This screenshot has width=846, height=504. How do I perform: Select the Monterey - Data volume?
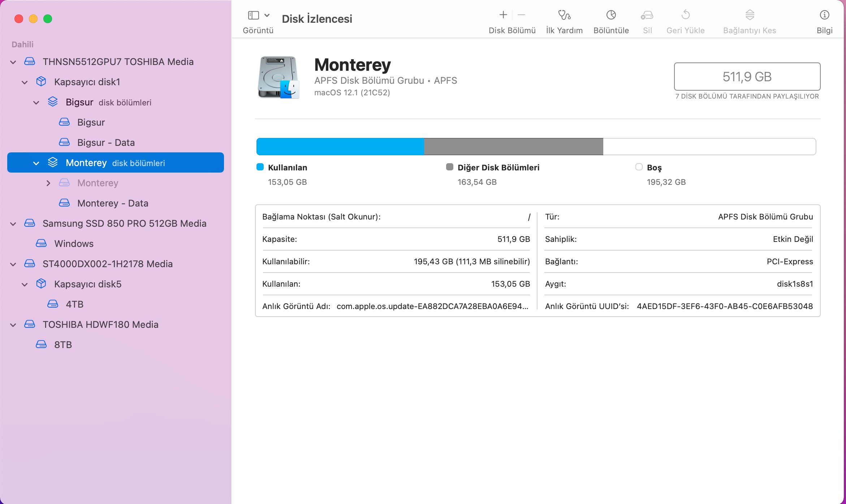coord(112,203)
